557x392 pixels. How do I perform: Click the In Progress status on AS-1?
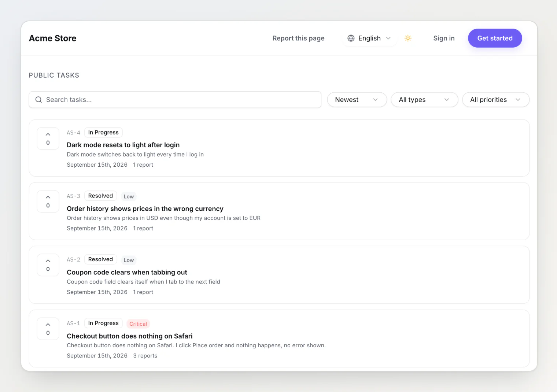click(x=103, y=323)
